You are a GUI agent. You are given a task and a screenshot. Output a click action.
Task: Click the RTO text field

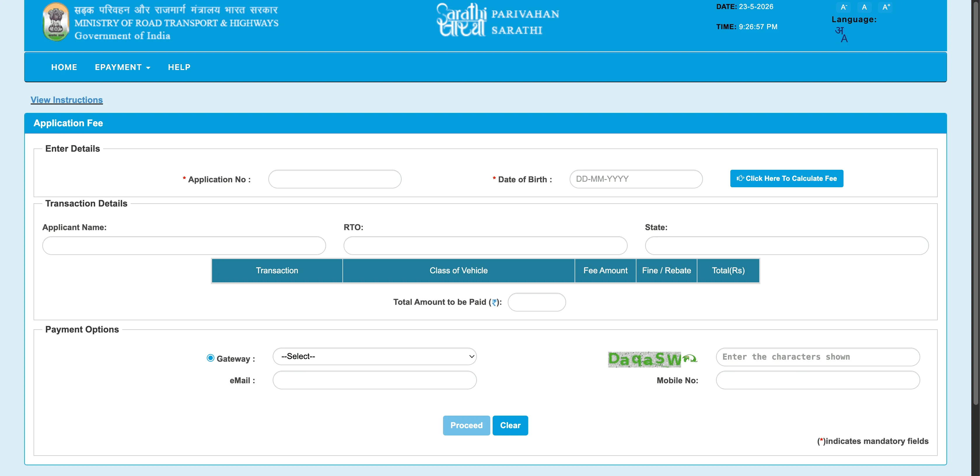[x=485, y=246]
